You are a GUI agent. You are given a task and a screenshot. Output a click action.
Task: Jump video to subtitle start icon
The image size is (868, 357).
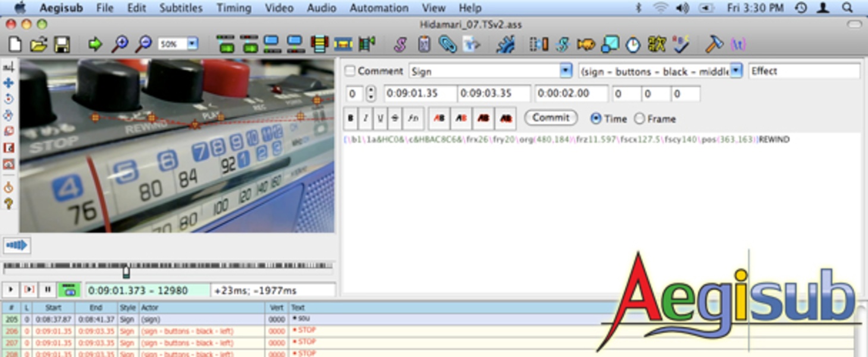(x=225, y=44)
